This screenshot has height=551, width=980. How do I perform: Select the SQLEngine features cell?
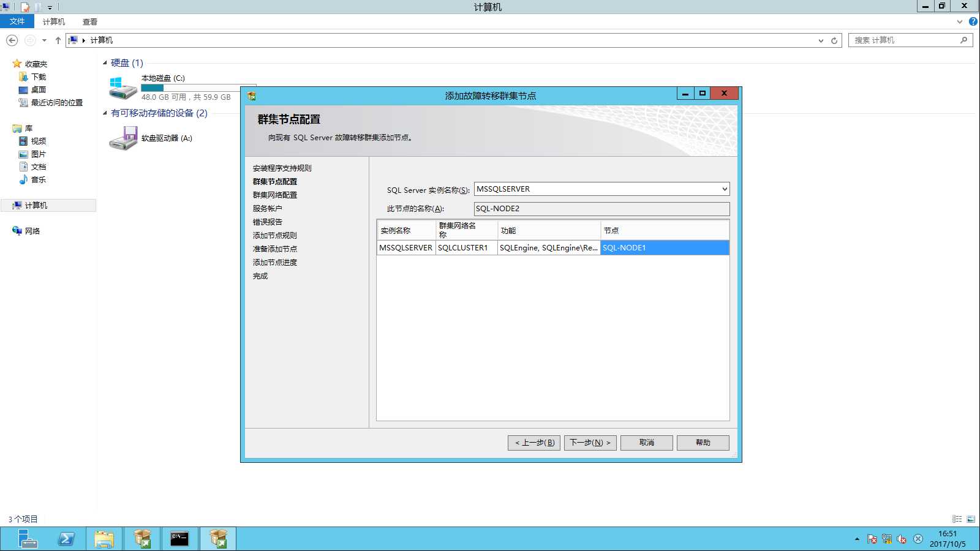point(549,248)
